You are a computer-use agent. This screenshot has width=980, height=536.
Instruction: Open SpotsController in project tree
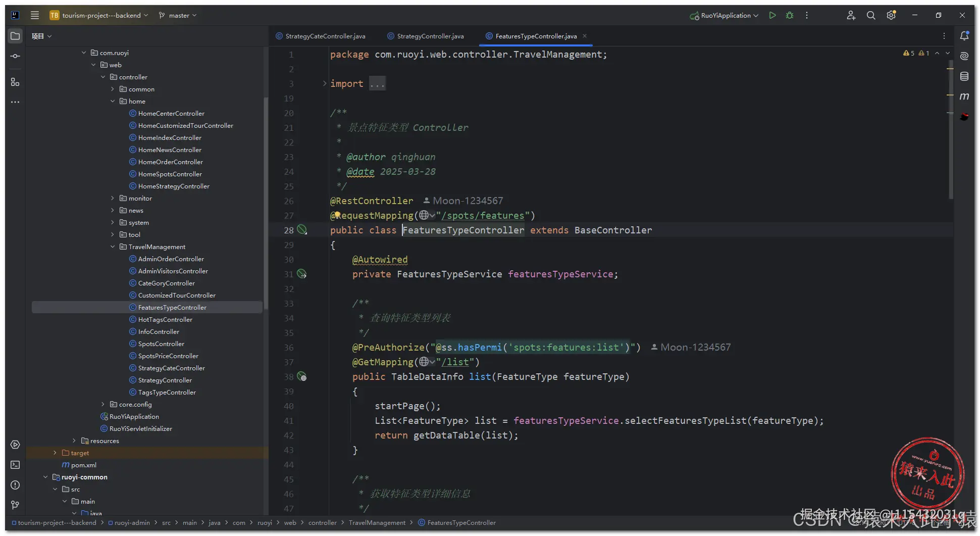(x=161, y=344)
